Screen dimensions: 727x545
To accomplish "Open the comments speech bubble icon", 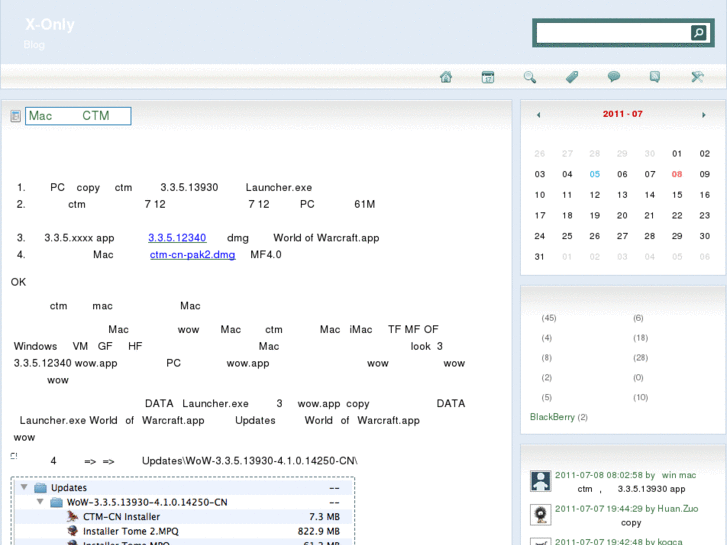I will tap(613, 77).
